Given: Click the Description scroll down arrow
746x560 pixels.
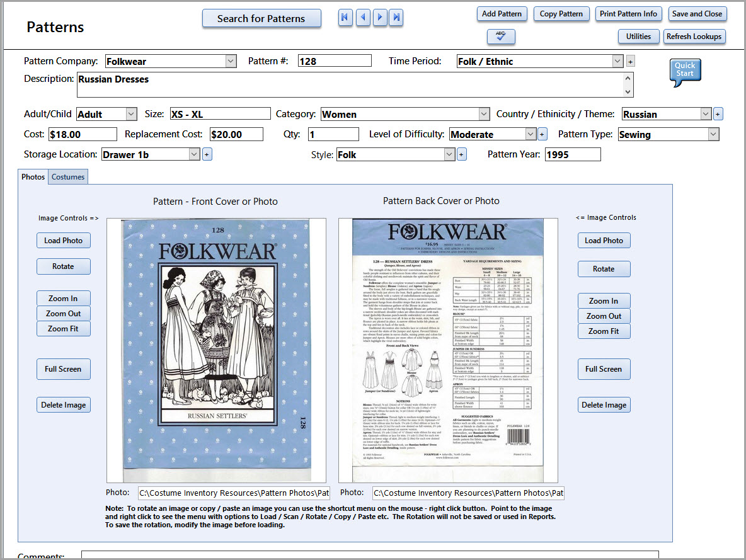Looking at the screenshot, I should point(628,92).
